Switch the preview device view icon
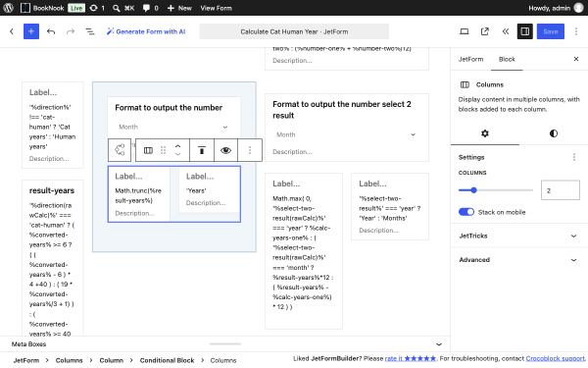588x368 pixels. point(465,31)
